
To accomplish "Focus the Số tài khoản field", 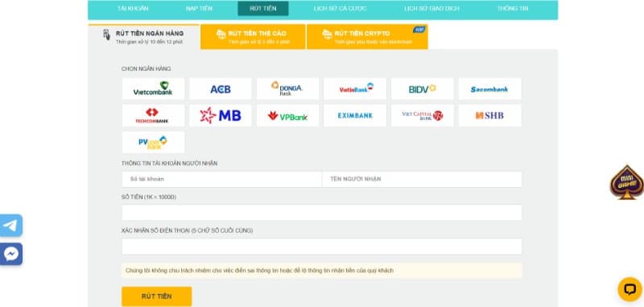I will tap(222, 179).
